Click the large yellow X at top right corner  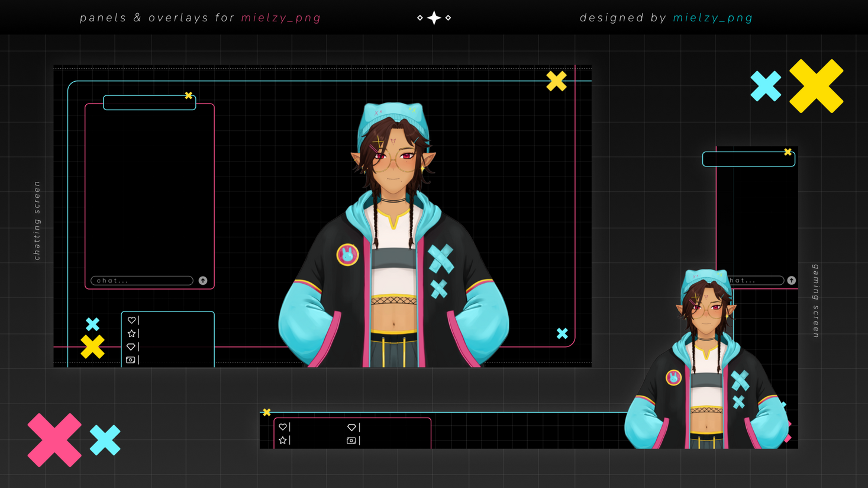816,86
